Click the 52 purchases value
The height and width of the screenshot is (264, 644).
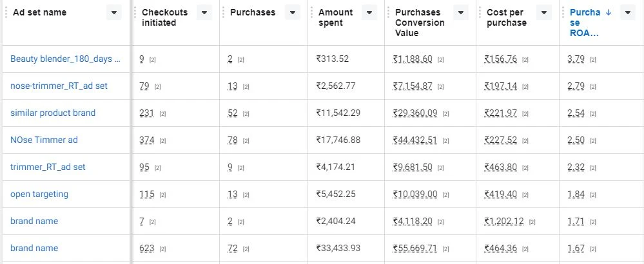233,113
